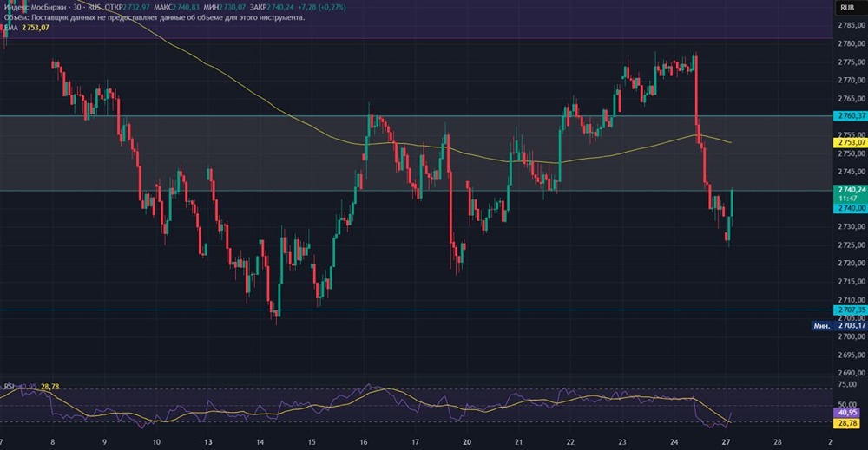This screenshot has height=450, width=868.
Task: Click the ОТКР value 2 732,97
Action: pyautogui.click(x=137, y=7)
